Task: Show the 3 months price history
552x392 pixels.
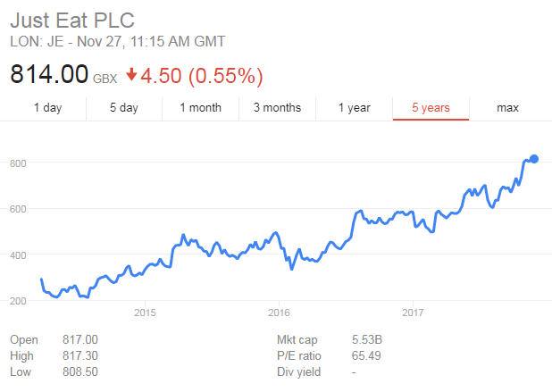Action: pos(277,108)
